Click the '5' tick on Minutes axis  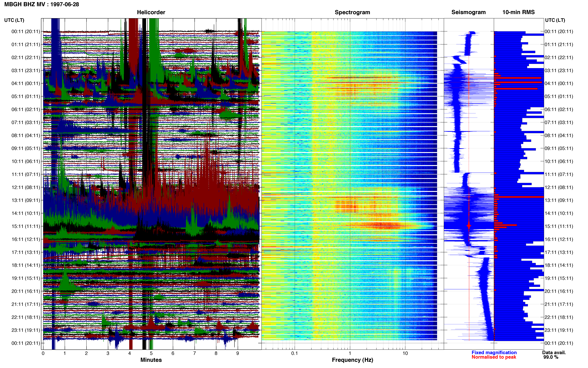point(151,353)
